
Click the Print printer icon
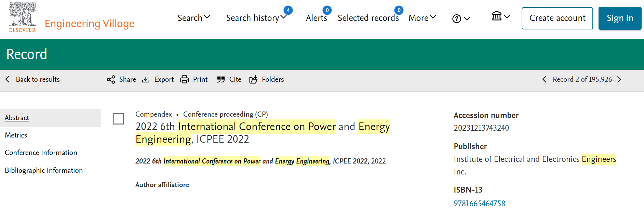(184, 80)
